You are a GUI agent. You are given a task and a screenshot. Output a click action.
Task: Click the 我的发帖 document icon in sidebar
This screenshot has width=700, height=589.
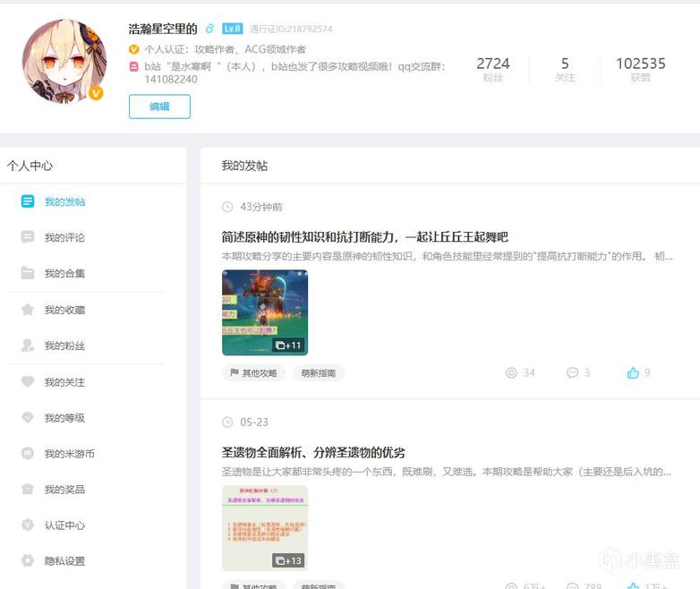click(28, 201)
